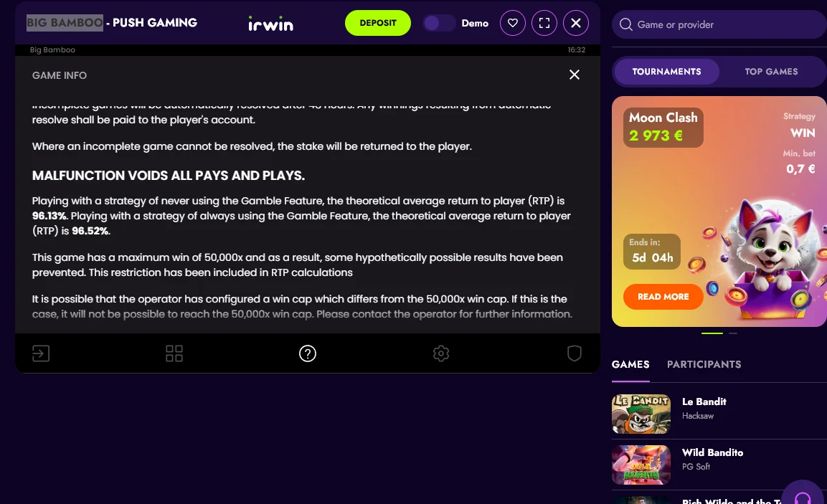Open the Participants tab

(704, 364)
